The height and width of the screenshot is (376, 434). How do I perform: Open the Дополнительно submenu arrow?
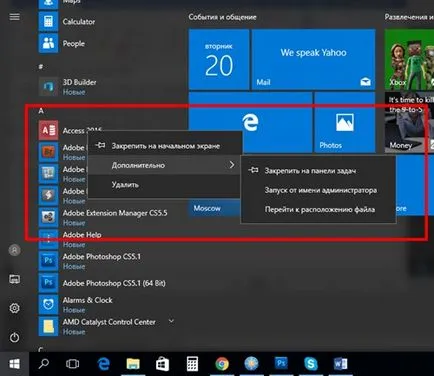[232, 165]
